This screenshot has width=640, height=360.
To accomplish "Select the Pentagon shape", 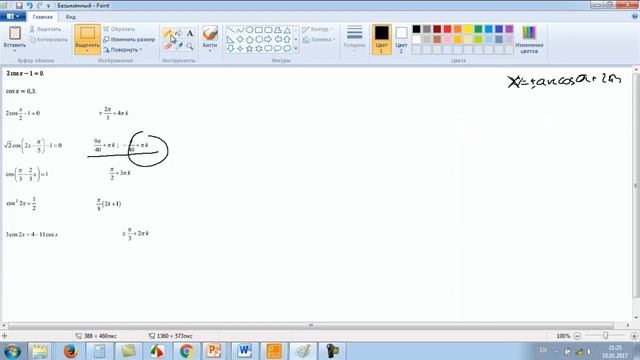I will [249, 39].
